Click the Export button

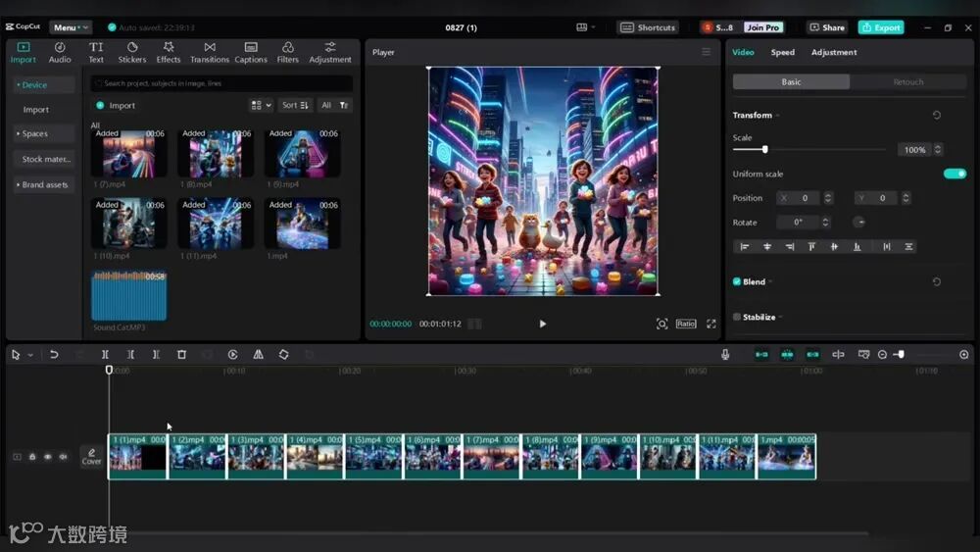880,27
